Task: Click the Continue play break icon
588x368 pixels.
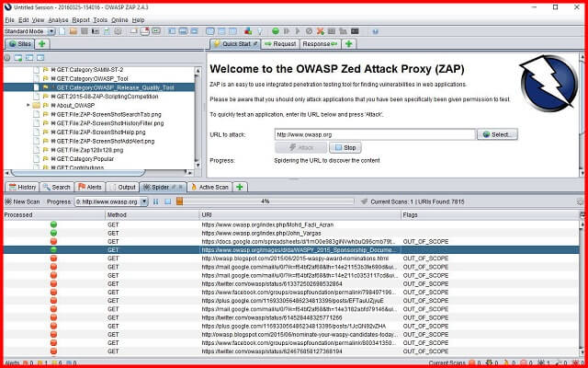Action: click(x=298, y=31)
